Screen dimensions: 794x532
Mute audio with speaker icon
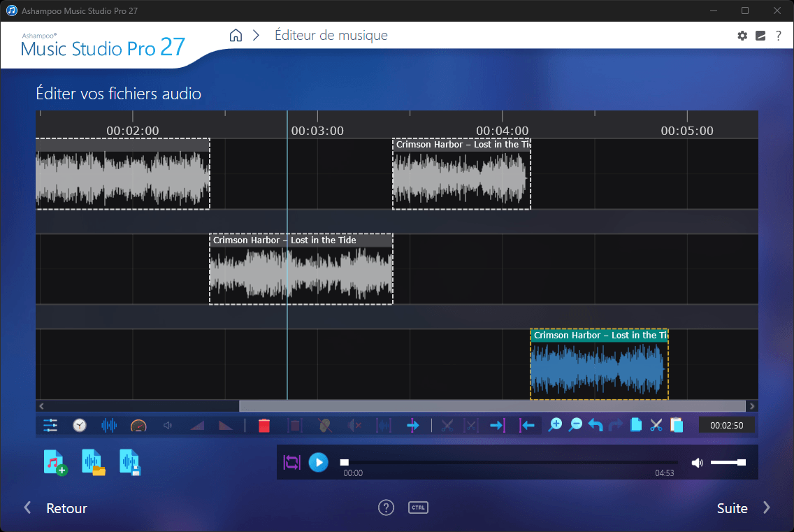pos(698,463)
